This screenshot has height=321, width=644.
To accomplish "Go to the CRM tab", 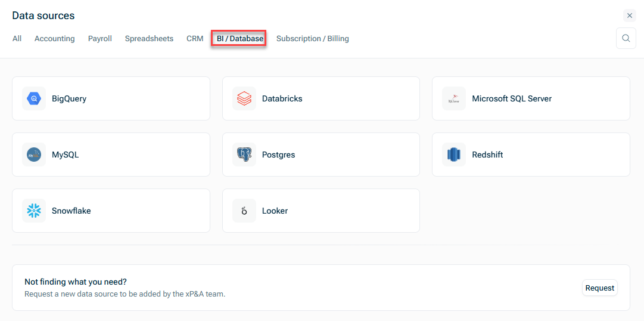I will 195,39.
